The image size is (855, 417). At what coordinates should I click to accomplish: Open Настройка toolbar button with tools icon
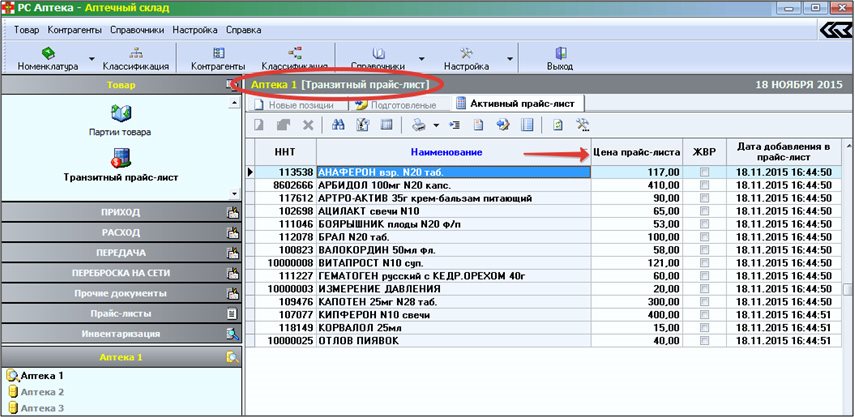466,59
